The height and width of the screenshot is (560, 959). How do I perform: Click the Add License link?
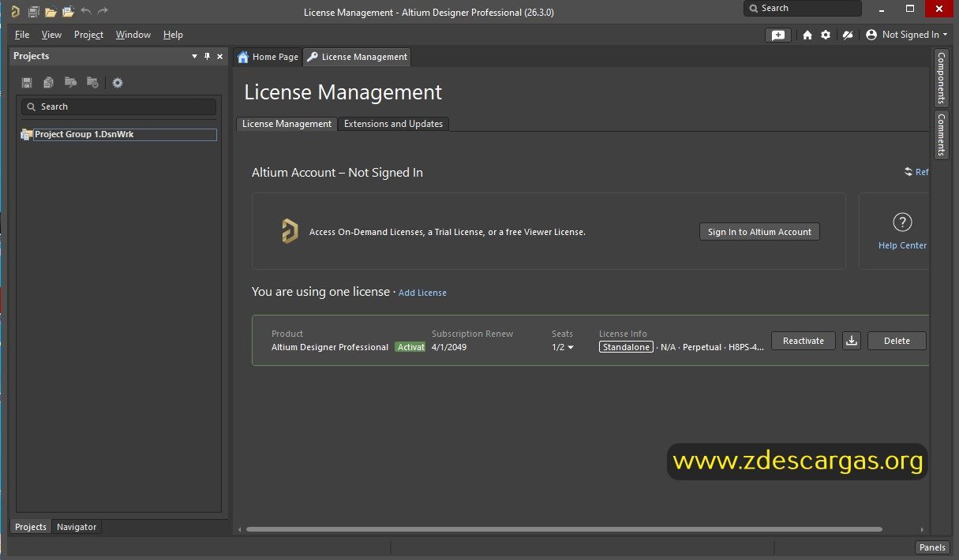click(x=422, y=293)
